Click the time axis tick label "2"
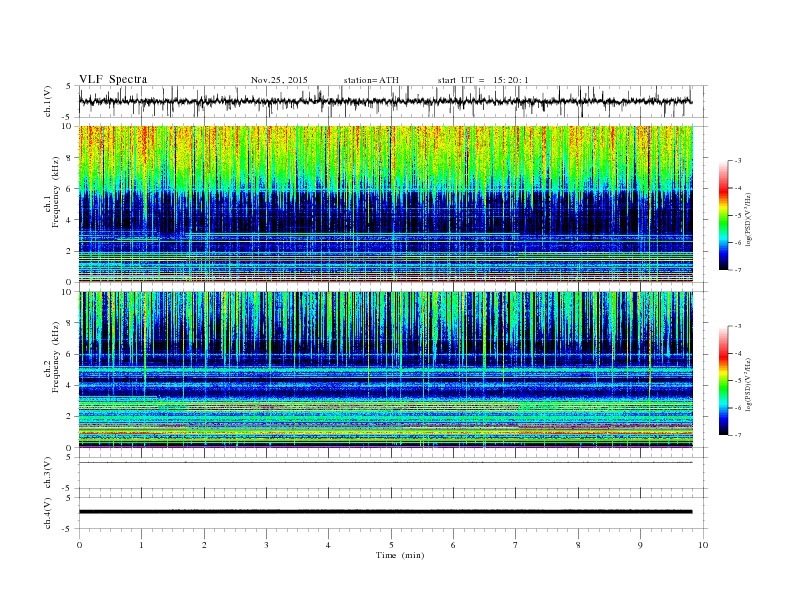This screenshot has height=612, width=792. [204, 545]
